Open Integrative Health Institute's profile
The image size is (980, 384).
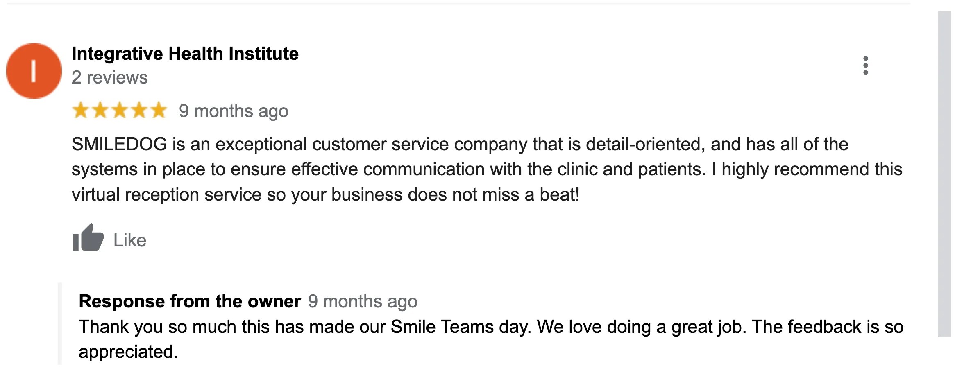click(185, 53)
